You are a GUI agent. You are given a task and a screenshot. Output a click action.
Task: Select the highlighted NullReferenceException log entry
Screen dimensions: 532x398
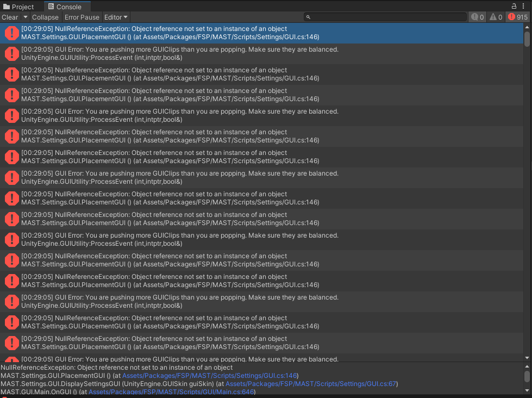[x=261, y=33]
